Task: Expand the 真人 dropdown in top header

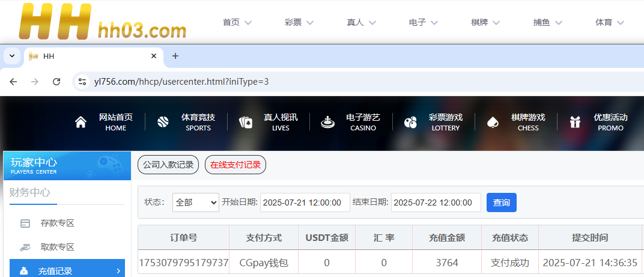Action: (361, 22)
